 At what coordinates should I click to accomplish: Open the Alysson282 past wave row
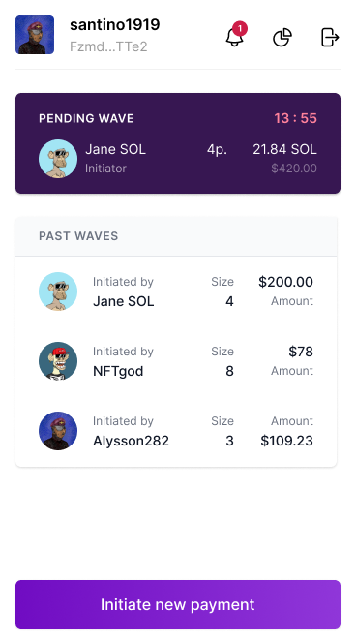point(176,431)
